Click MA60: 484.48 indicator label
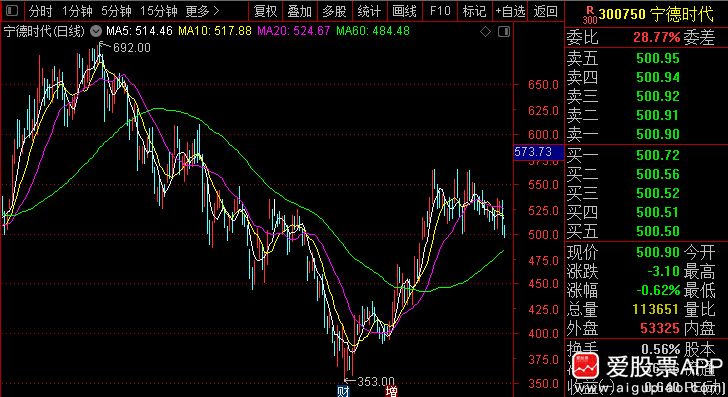 point(373,32)
